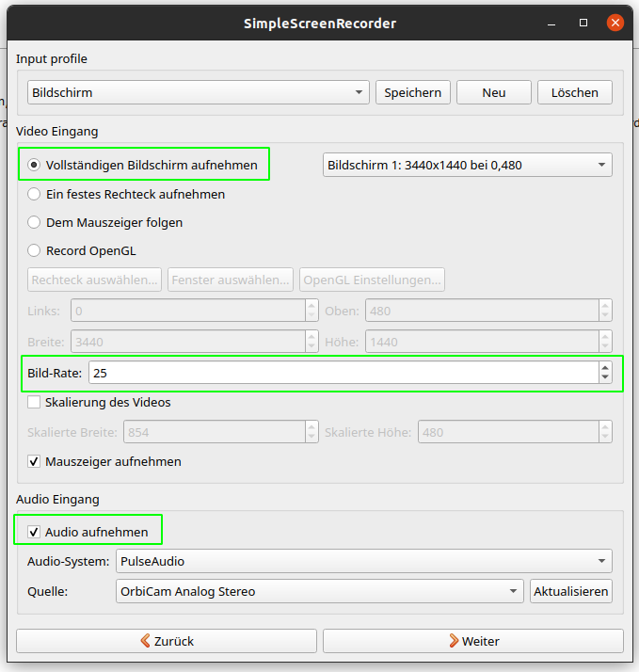This screenshot has width=639, height=672.
Task: Click into the Bild-Rate input field
Action: point(343,373)
